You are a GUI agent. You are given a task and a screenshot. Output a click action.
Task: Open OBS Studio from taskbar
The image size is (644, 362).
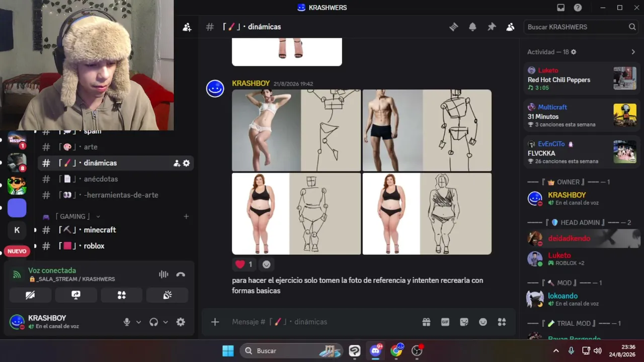coord(417,350)
